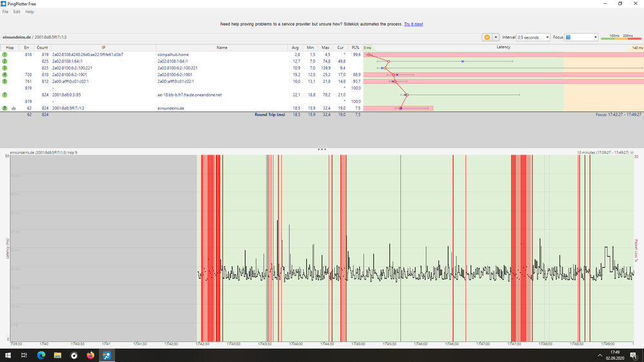
Task: Open File Explorer from the taskbar
Action: 57,355
